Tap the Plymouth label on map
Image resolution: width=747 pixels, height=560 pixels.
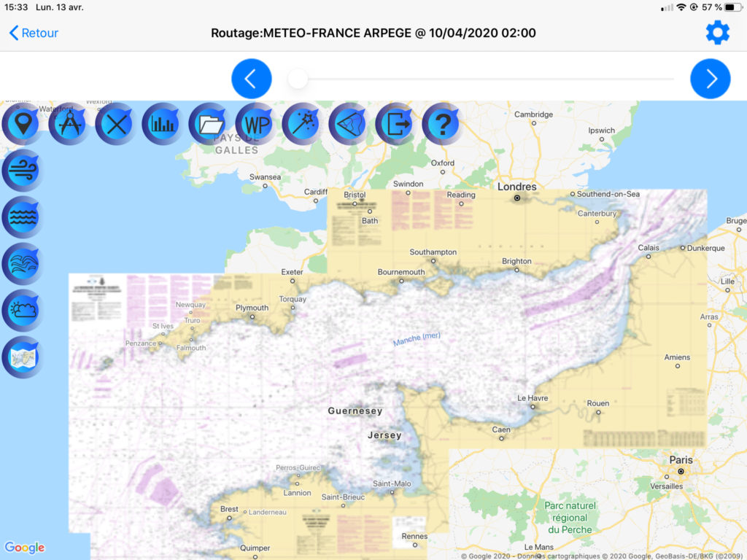point(252,308)
